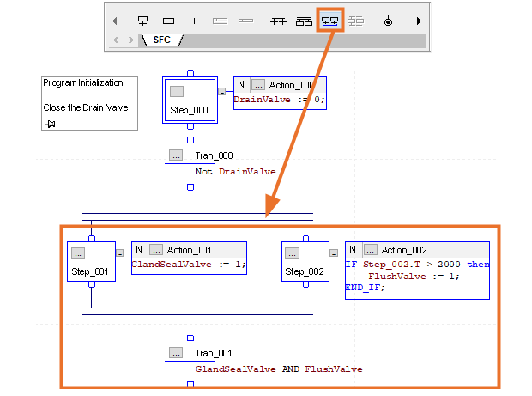This screenshot has width=532, height=396.
Task: Click the Selection Branch toolbar icon
Action: 303,20
